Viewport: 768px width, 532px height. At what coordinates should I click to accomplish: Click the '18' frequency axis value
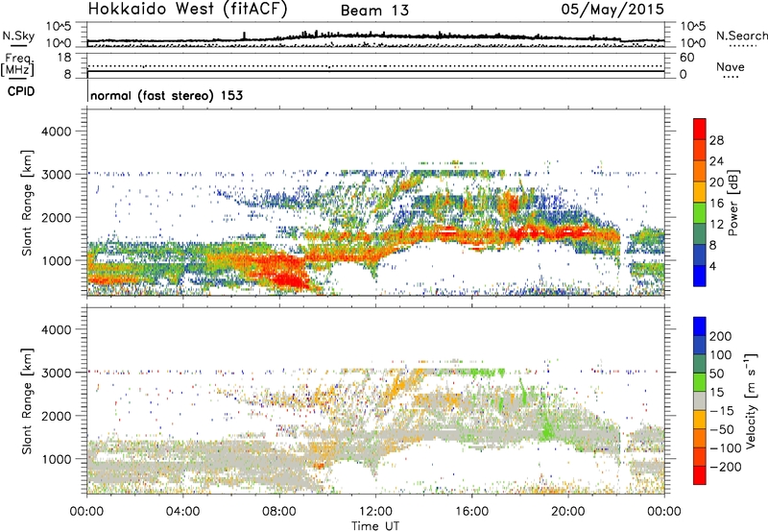[63, 58]
